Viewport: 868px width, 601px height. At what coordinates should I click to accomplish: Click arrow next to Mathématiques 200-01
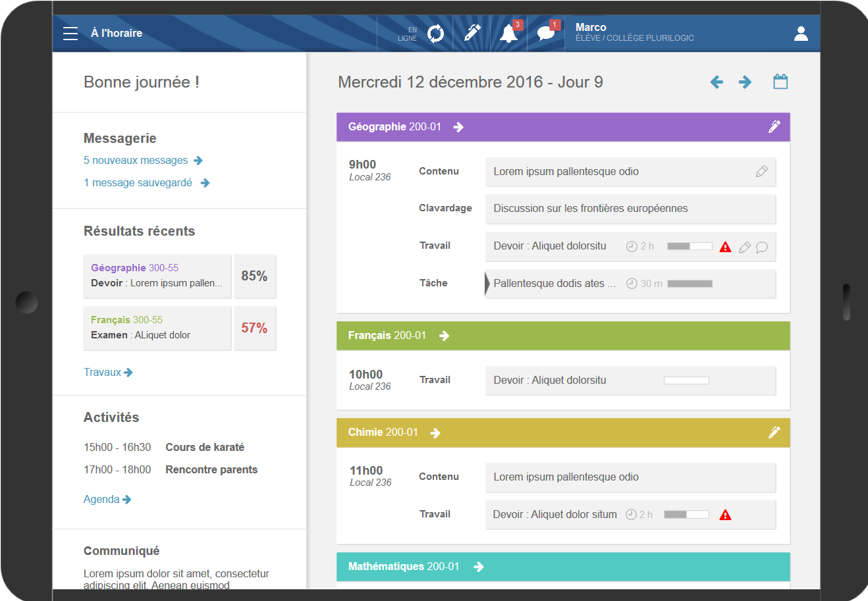point(479,567)
